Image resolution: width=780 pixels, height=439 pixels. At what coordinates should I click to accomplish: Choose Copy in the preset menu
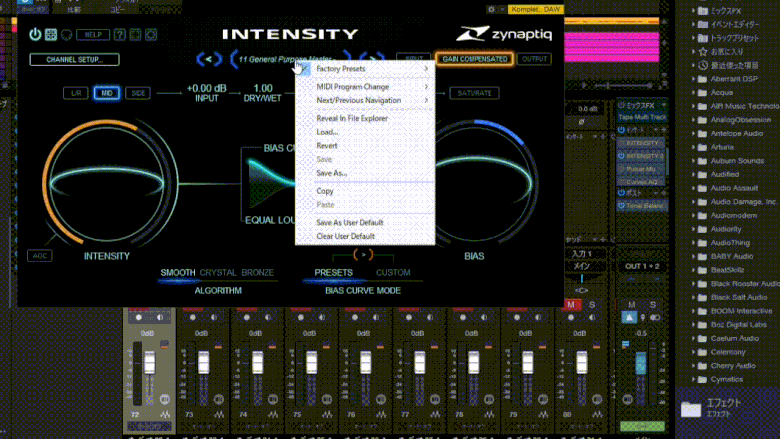pos(365,191)
